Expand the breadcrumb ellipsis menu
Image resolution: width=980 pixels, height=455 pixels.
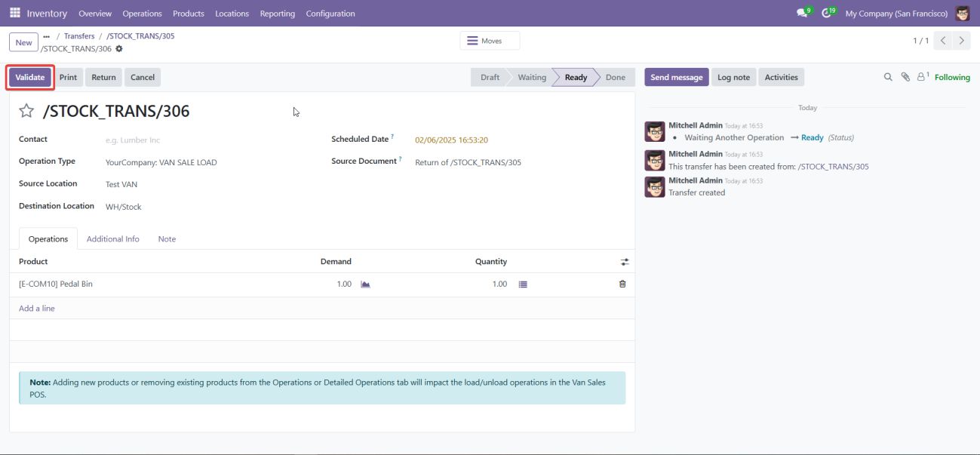pos(47,36)
